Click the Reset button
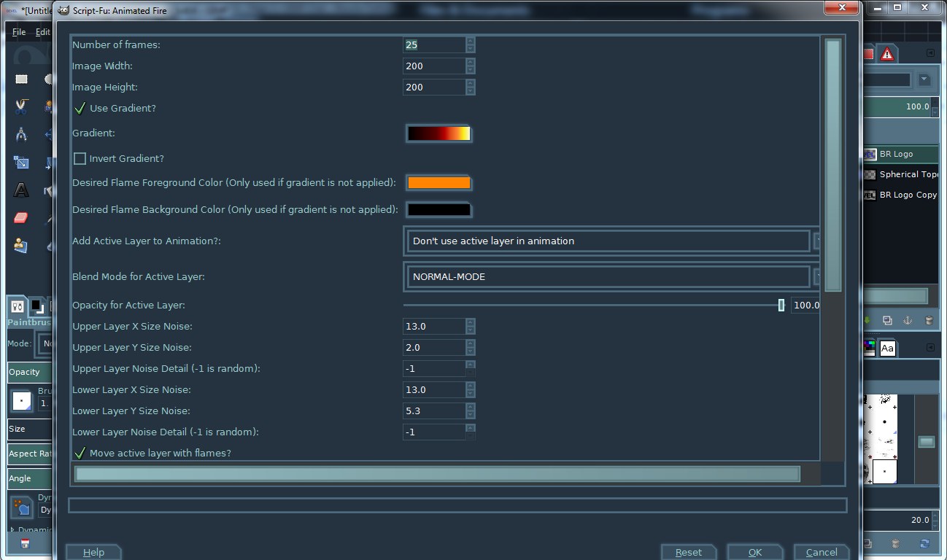 click(689, 552)
